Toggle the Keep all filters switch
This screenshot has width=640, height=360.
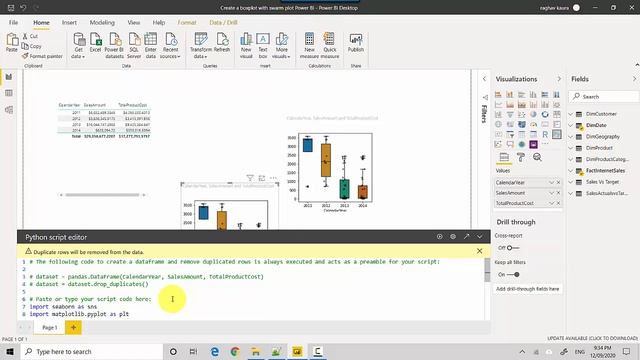pos(513,275)
